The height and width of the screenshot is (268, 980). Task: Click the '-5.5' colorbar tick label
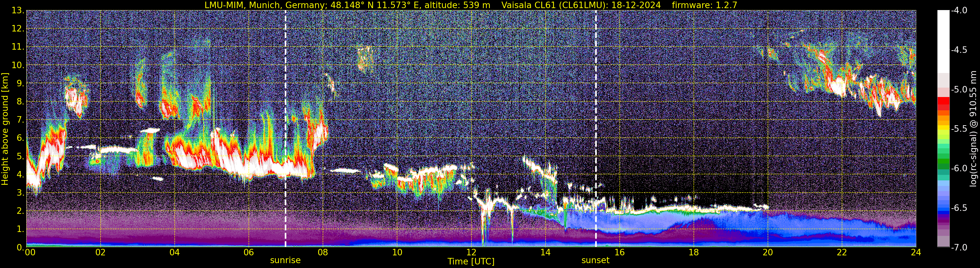click(x=959, y=129)
